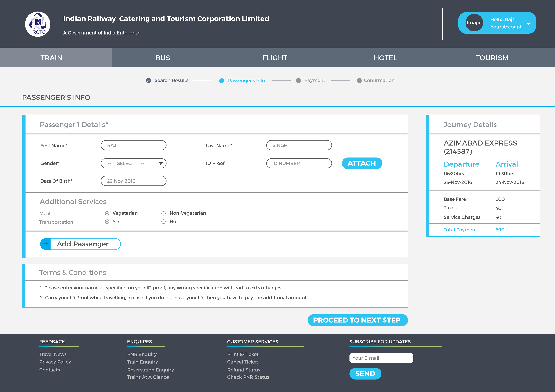Viewport: 555px width, 392px height.
Task: Click the Search Results checkmark step icon
Action: [x=148, y=80]
